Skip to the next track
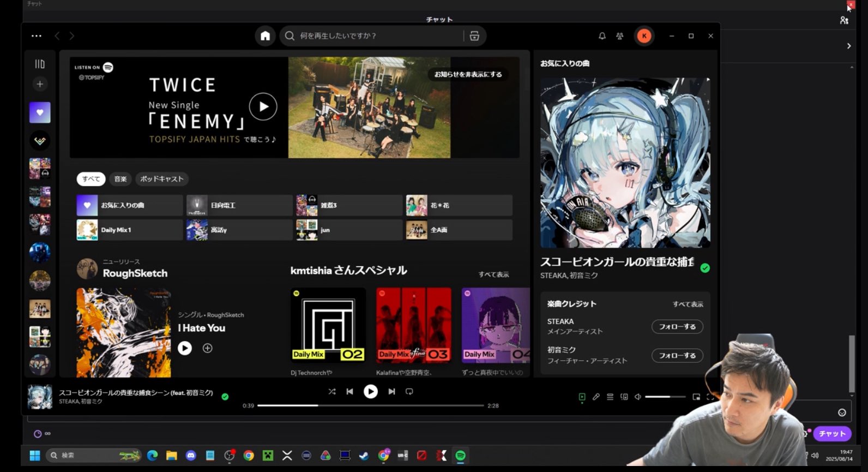The width and height of the screenshot is (868, 472). [x=391, y=391]
